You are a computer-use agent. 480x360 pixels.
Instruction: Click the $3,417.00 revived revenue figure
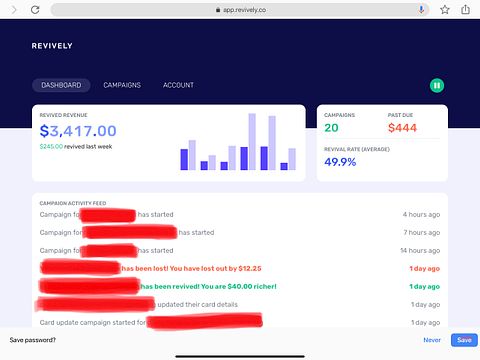coord(78,131)
